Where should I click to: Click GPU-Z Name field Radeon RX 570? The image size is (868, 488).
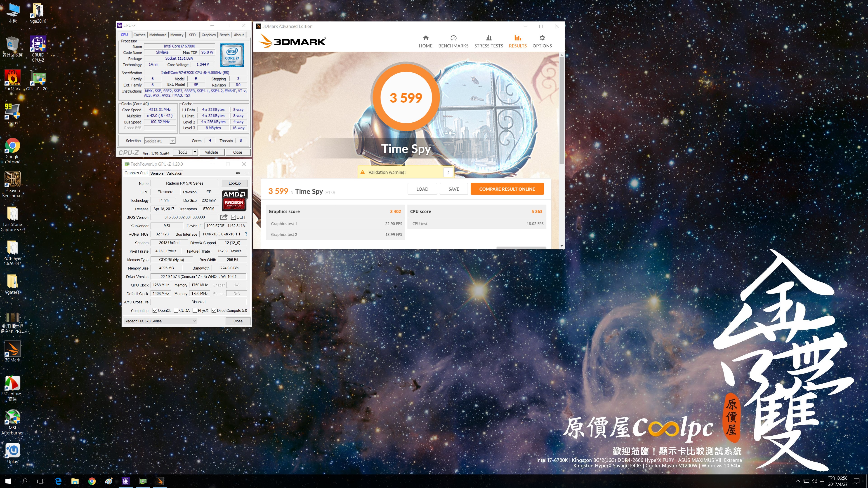tap(185, 183)
